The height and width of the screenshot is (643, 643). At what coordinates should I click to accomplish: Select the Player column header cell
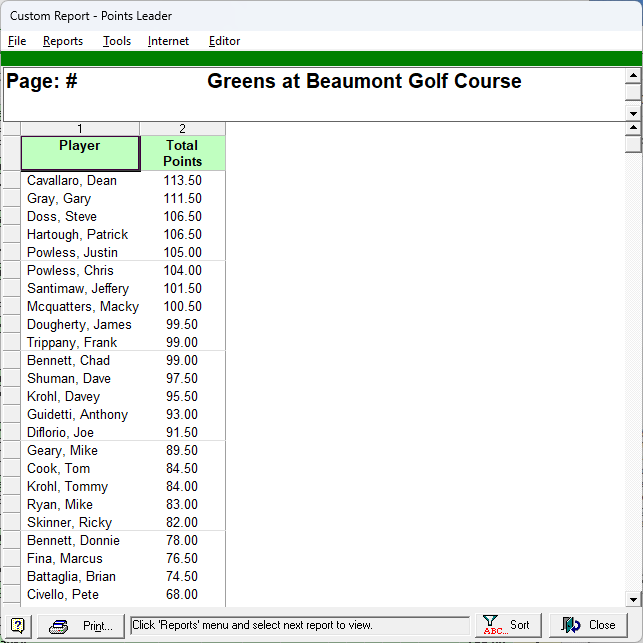click(80, 153)
